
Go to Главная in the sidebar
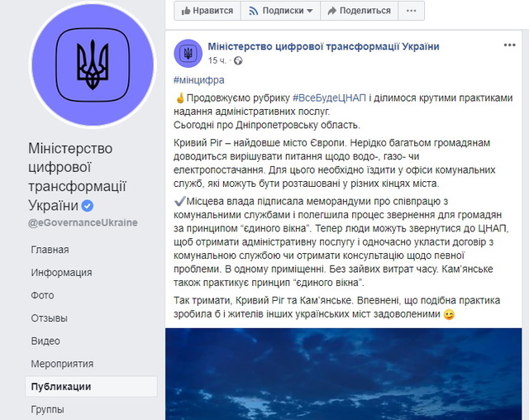point(50,250)
